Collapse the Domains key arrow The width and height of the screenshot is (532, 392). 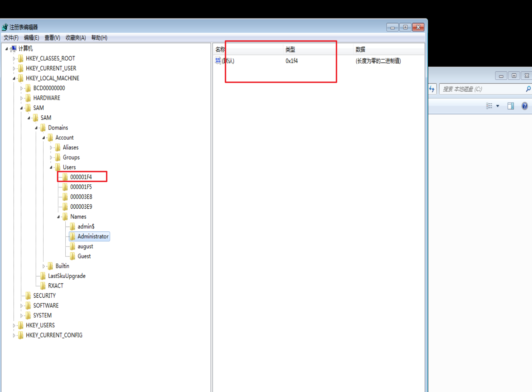point(36,128)
